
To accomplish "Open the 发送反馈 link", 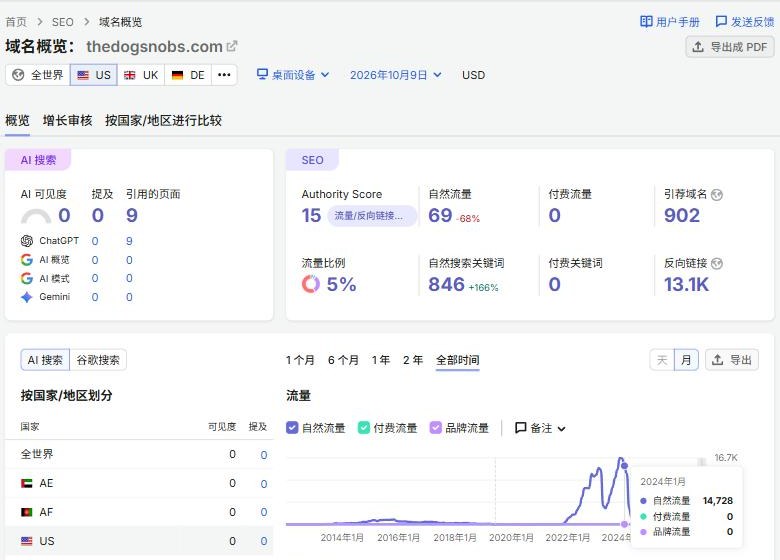I will (x=745, y=22).
